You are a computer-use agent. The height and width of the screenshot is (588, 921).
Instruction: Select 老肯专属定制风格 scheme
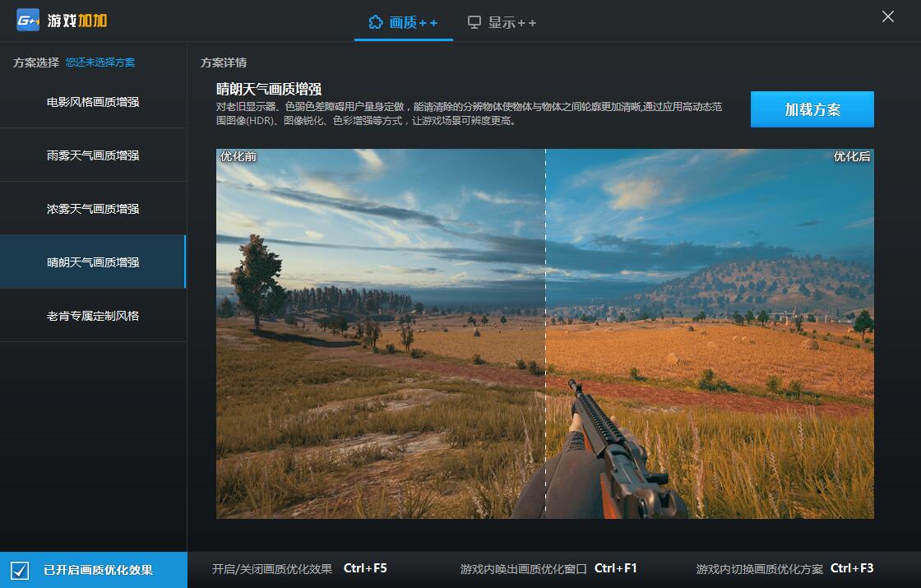click(93, 316)
